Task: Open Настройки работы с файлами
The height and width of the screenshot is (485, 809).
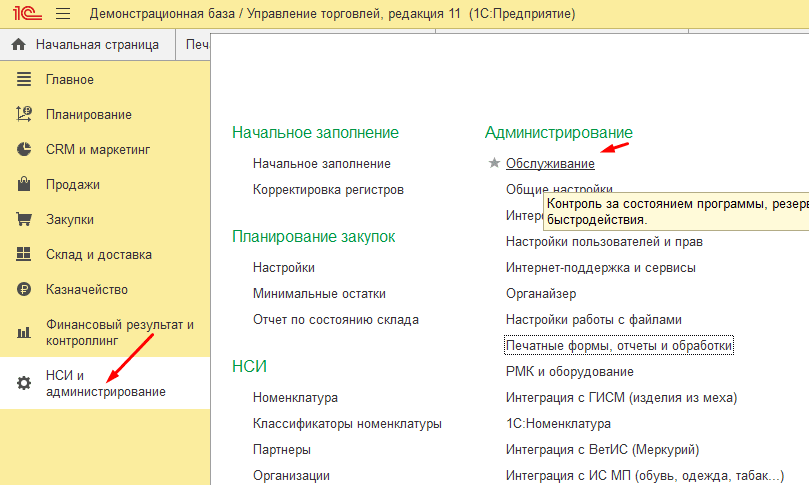Action: 593,320
